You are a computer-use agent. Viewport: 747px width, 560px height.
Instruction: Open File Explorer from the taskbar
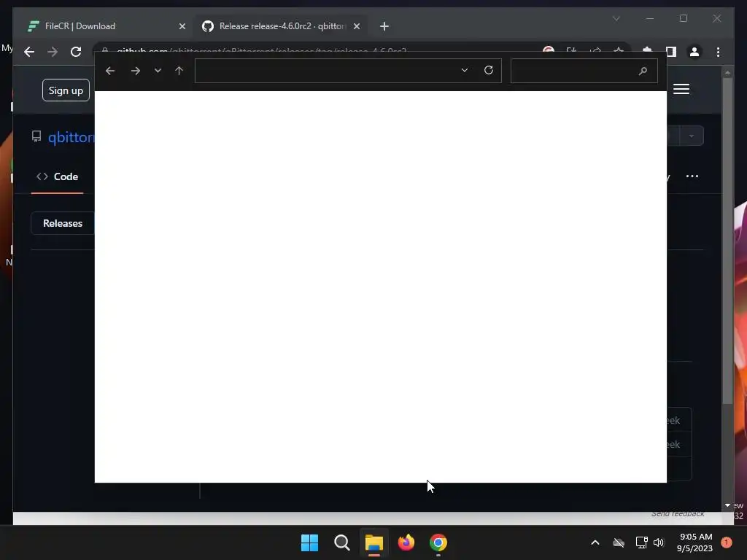pyautogui.click(x=374, y=542)
